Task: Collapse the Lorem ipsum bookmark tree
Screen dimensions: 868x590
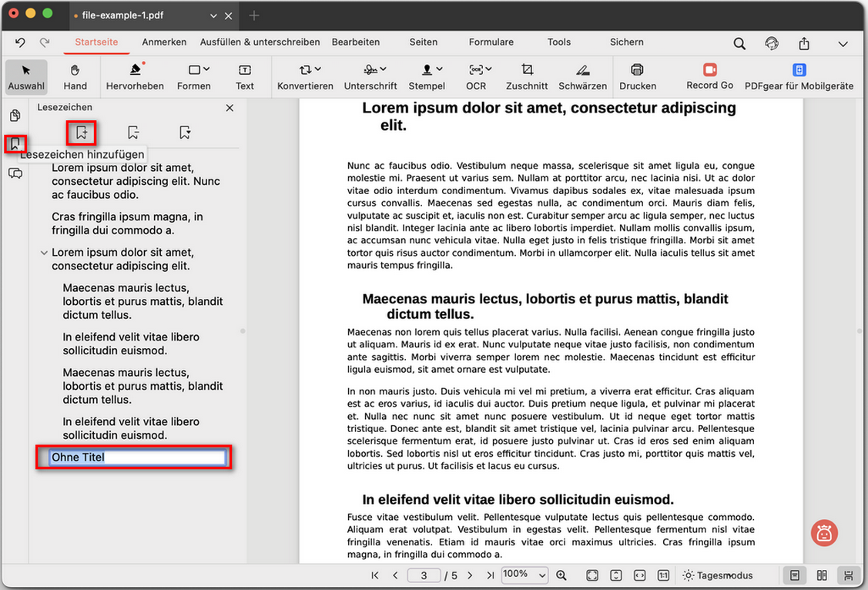Action: pyautogui.click(x=44, y=252)
